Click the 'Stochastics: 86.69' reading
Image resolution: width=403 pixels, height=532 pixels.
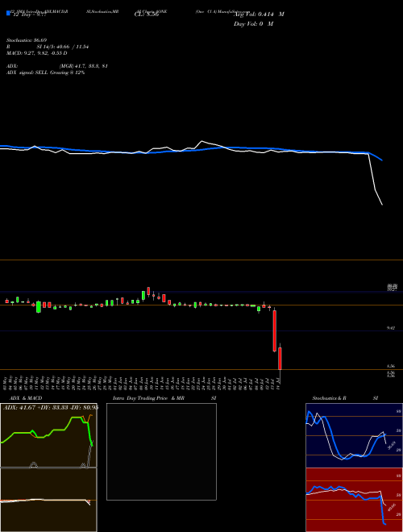click(x=27, y=40)
